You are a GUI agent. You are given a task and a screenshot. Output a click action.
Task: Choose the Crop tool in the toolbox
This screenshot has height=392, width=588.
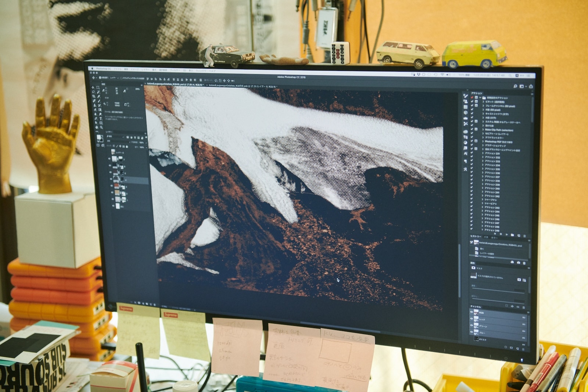click(94, 96)
